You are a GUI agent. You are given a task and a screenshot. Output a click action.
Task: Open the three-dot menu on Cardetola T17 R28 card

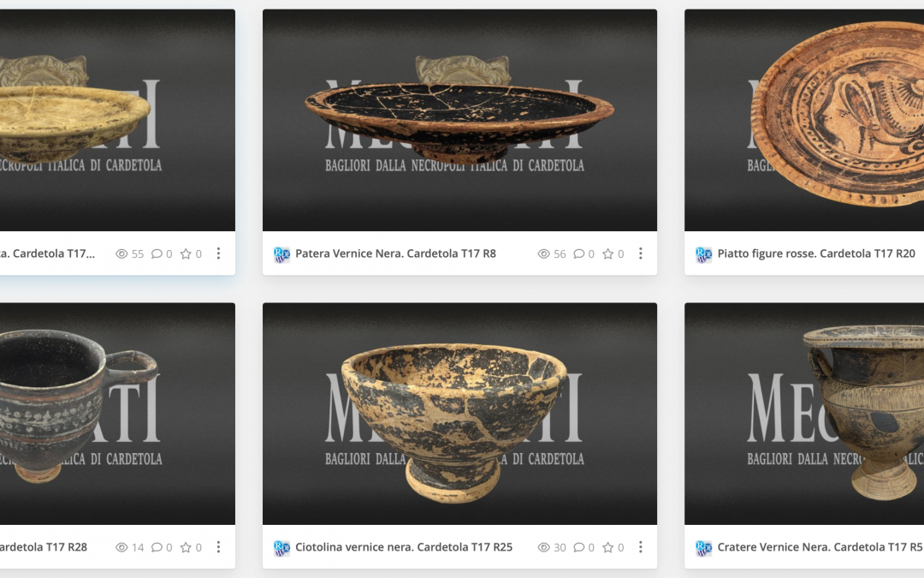click(219, 547)
